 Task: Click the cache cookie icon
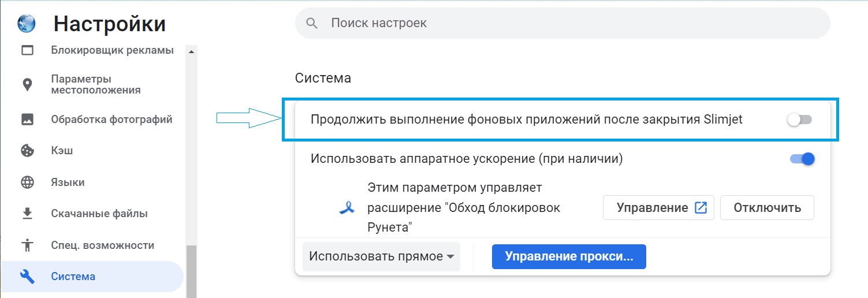[x=27, y=151]
